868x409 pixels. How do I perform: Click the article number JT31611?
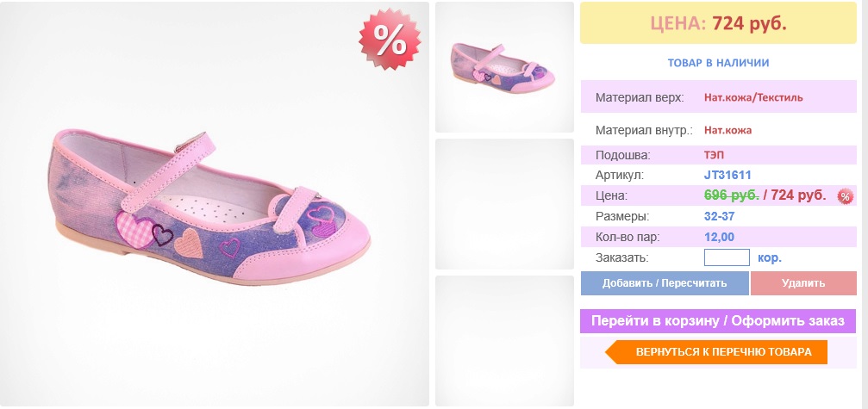[727, 175]
